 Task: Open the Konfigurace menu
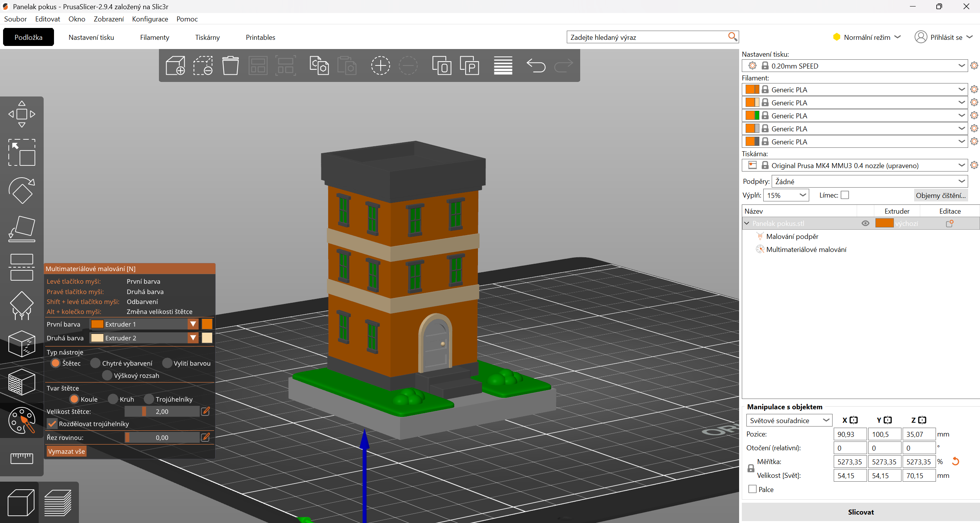point(150,19)
